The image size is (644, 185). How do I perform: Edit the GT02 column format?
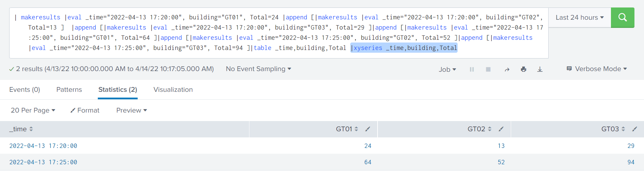pyautogui.click(x=501, y=129)
